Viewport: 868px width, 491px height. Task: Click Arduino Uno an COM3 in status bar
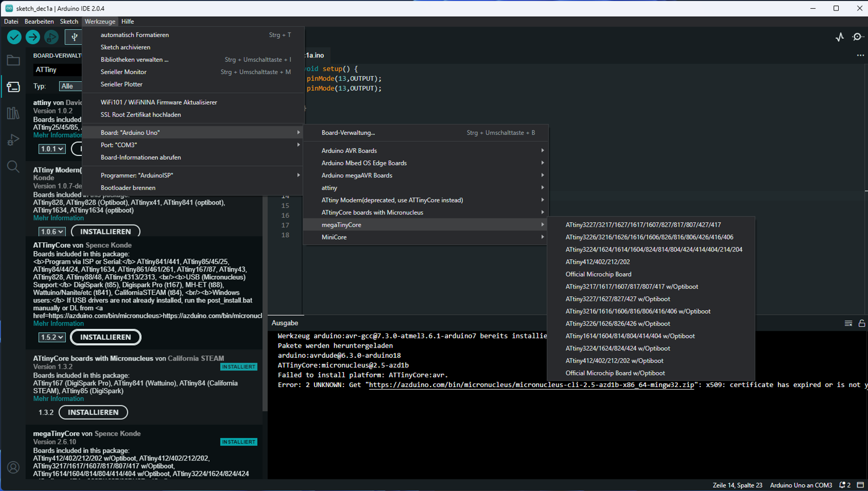801,485
